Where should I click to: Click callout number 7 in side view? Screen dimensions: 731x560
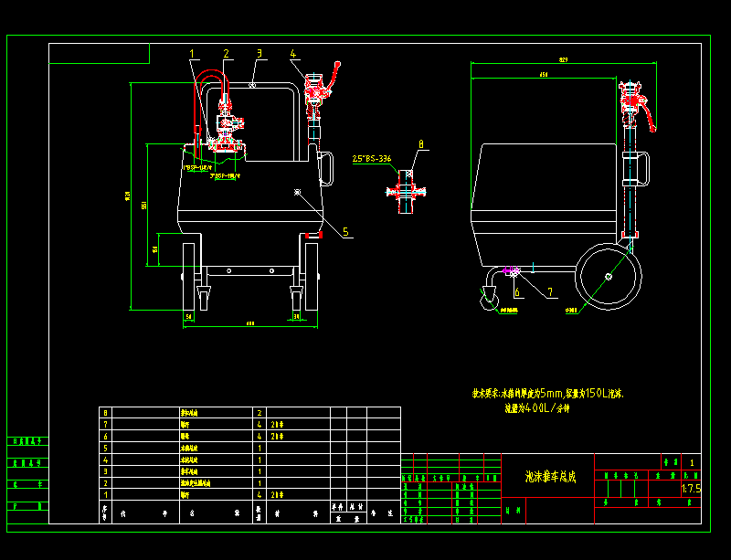(549, 292)
